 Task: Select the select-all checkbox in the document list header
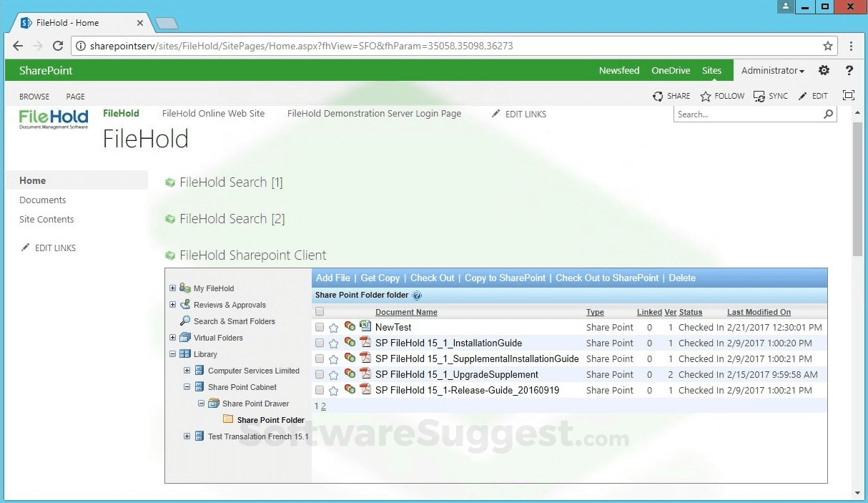coord(319,311)
